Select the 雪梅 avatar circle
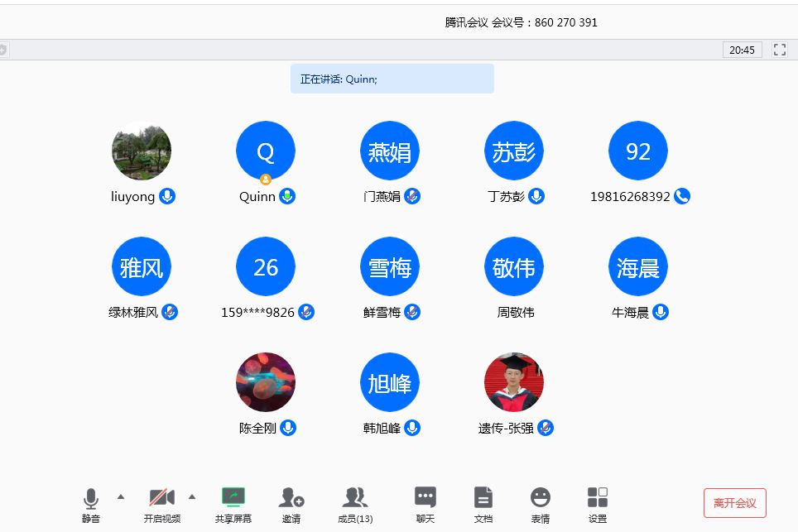The width and height of the screenshot is (798, 532). coord(390,266)
